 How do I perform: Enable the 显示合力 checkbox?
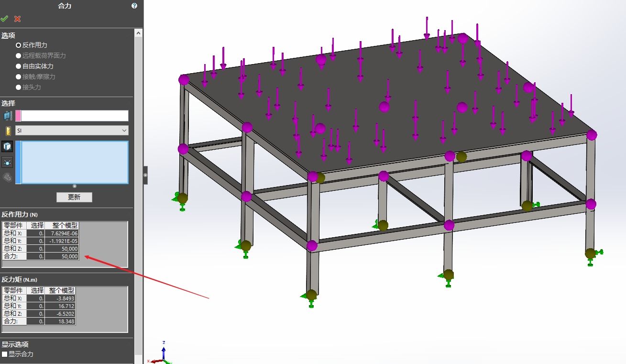[5, 354]
